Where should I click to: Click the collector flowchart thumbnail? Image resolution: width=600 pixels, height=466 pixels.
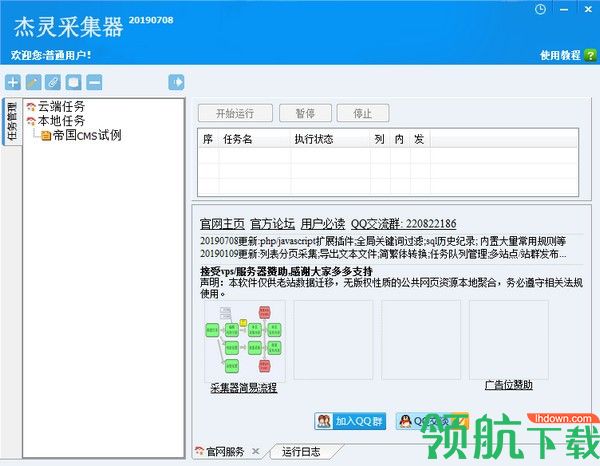coord(245,340)
